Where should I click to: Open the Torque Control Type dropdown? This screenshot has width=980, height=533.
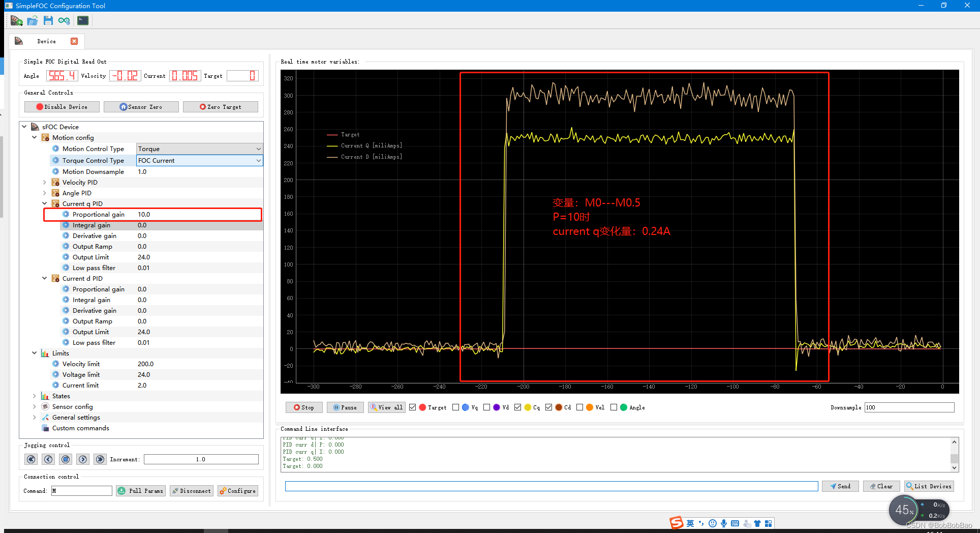(x=199, y=160)
